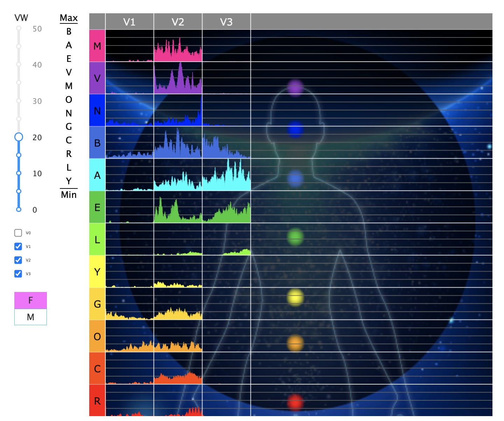Enable the V0 checkbox
This screenshot has width=504, height=421.
point(18,233)
